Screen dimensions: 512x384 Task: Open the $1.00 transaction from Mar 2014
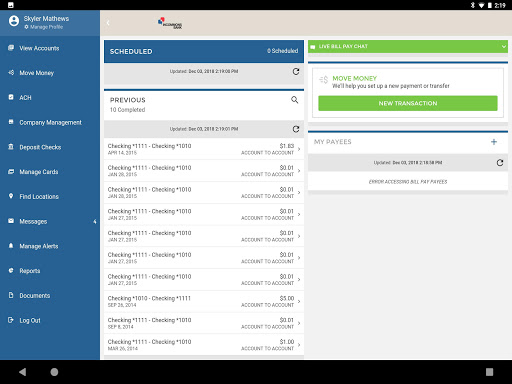(204, 345)
